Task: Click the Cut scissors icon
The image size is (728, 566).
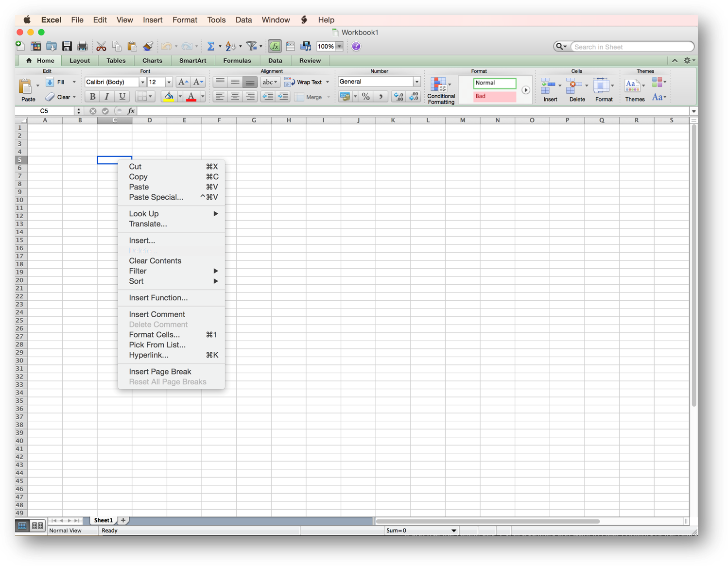Action: coord(101,47)
